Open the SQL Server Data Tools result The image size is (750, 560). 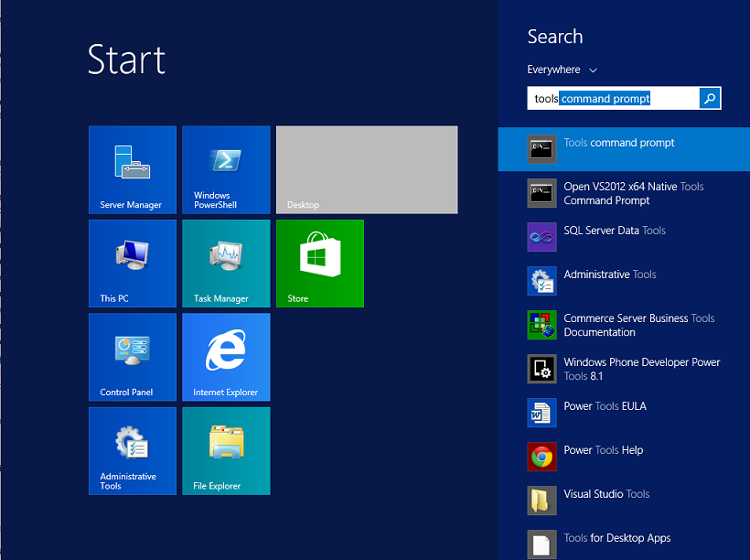click(615, 231)
